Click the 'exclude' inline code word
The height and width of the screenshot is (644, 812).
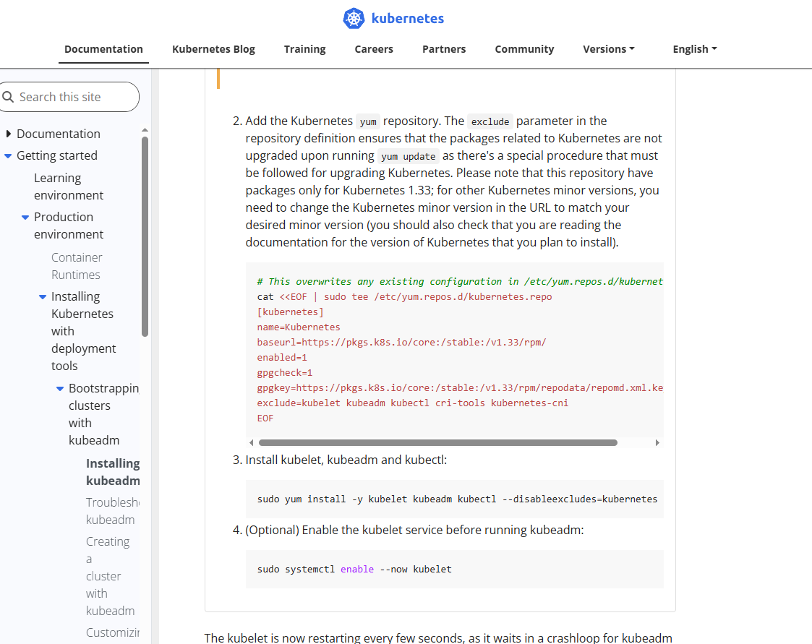pyautogui.click(x=490, y=121)
